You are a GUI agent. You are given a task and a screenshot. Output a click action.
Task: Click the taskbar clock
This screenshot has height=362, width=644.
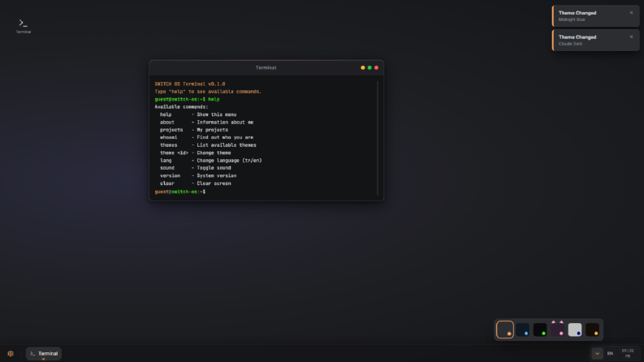coord(627,353)
